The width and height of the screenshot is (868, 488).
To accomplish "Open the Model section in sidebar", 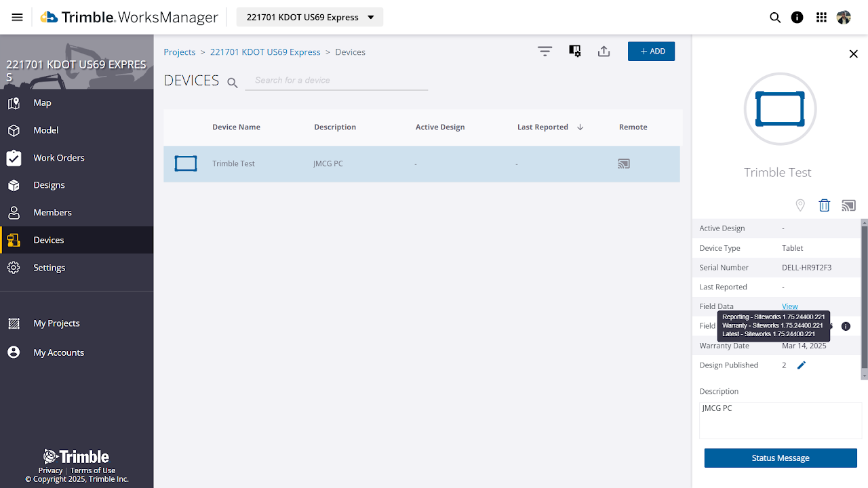I will [x=77, y=130].
